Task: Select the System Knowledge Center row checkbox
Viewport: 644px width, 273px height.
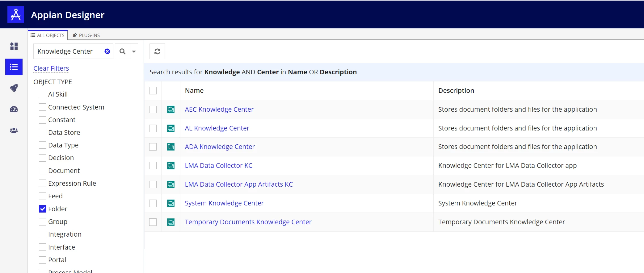Action: (x=153, y=203)
